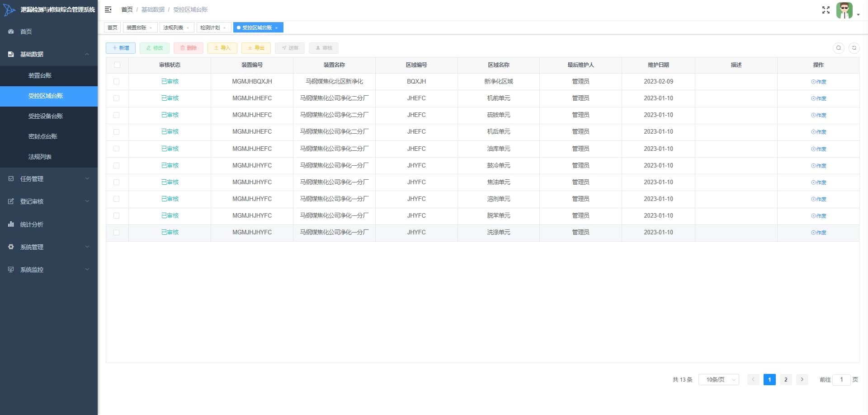Go to the previous page arrow in pagination

coord(753,379)
